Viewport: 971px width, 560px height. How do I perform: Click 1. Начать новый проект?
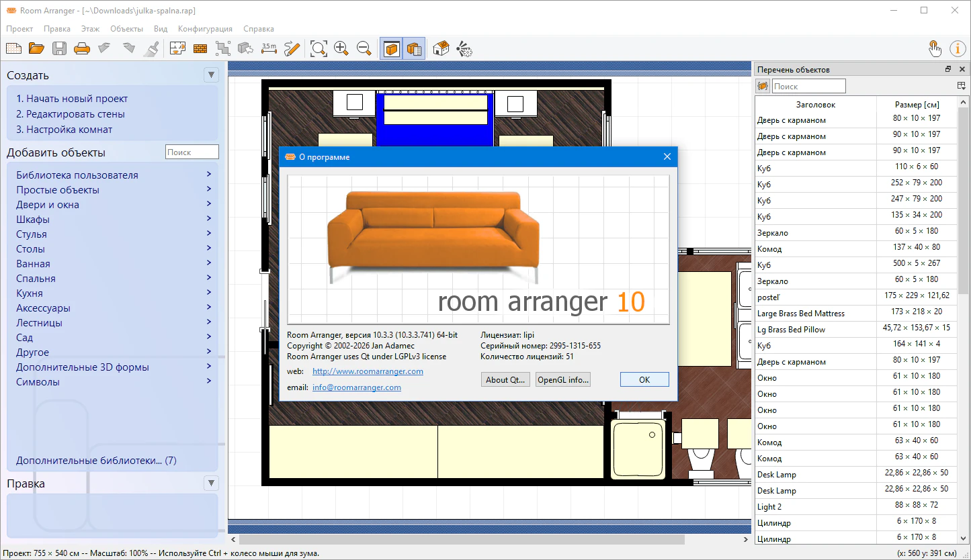click(x=72, y=99)
